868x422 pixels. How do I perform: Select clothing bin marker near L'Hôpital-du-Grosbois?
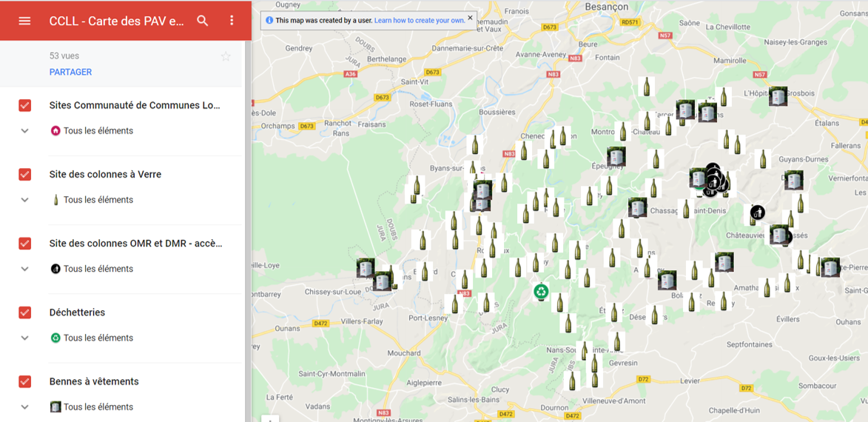(x=778, y=96)
